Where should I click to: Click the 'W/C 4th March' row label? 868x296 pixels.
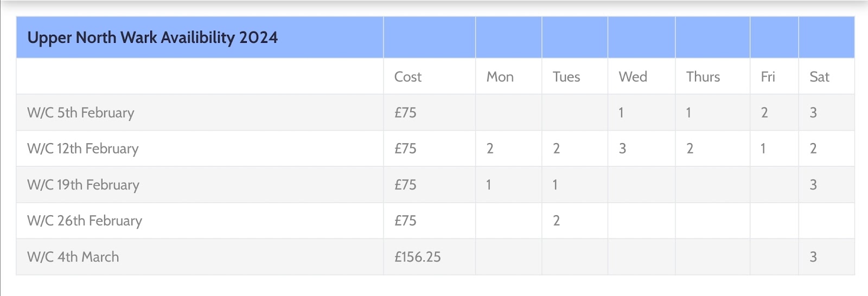pyautogui.click(x=73, y=257)
